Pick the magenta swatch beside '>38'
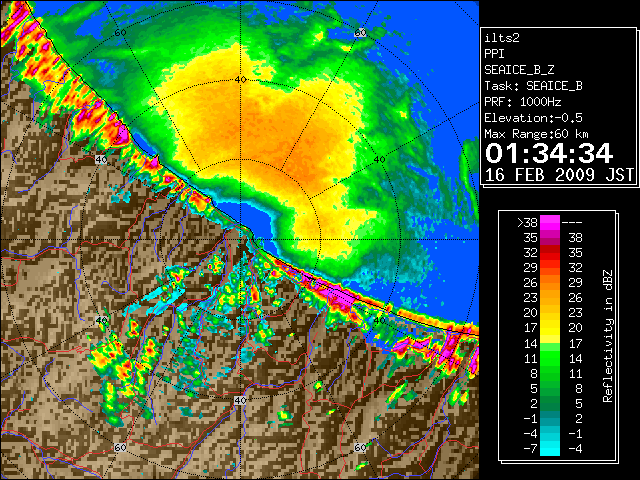 point(550,222)
